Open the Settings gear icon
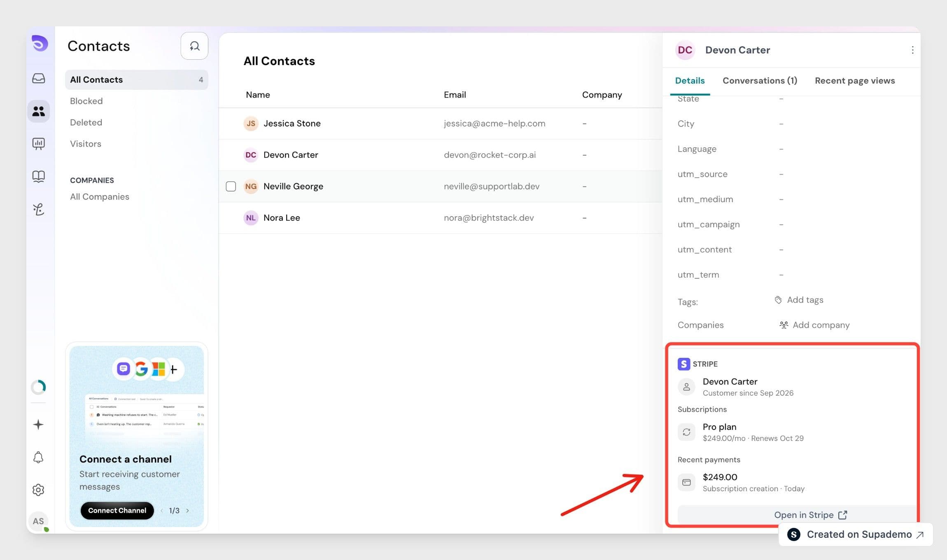The width and height of the screenshot is (947, 560). (x=38, y=490)
